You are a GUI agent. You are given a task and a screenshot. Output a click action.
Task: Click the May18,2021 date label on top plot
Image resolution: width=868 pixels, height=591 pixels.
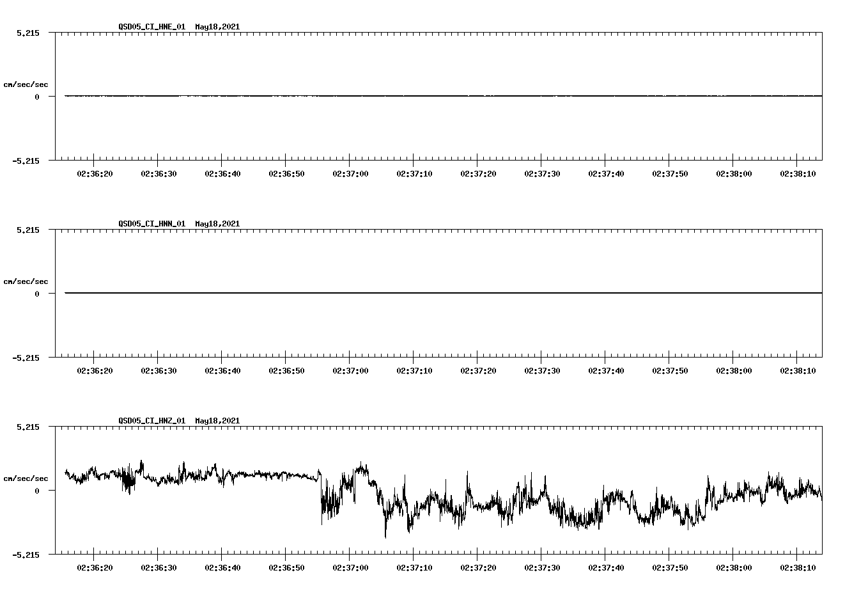point(217,27)
